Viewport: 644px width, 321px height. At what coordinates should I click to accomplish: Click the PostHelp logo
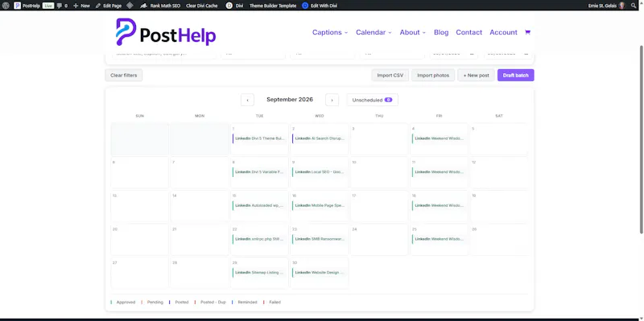(166, 32)
